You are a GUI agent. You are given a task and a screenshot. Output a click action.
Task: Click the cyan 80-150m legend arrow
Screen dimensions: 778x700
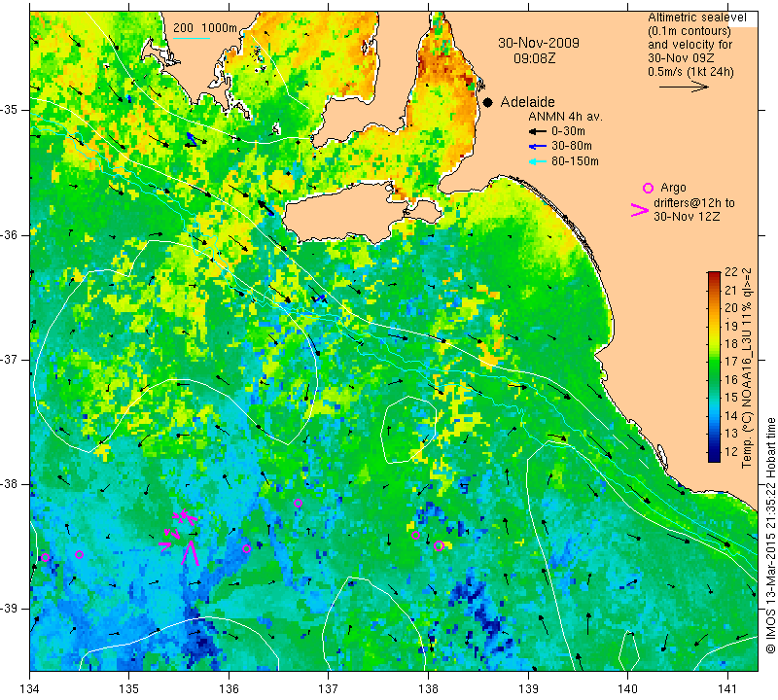pyautogui.click(x=538, y=161)
